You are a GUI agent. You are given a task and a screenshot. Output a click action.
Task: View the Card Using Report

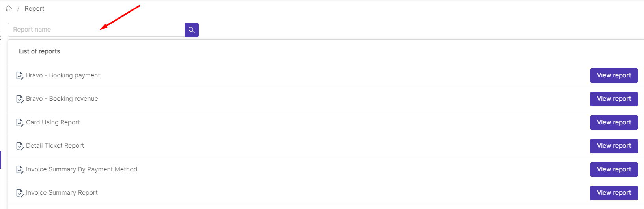(614, 122)
